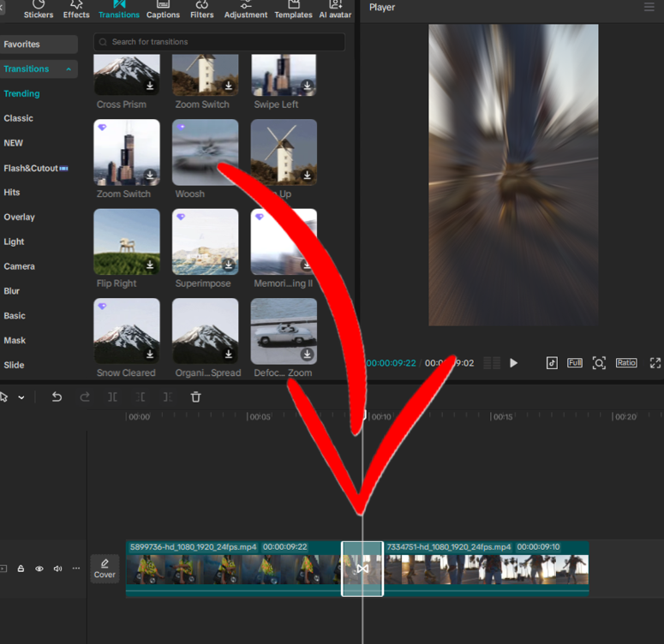Viewport: 664px width, 644px height.
Task: Select the Hits category
Action: tap(11, 192)
